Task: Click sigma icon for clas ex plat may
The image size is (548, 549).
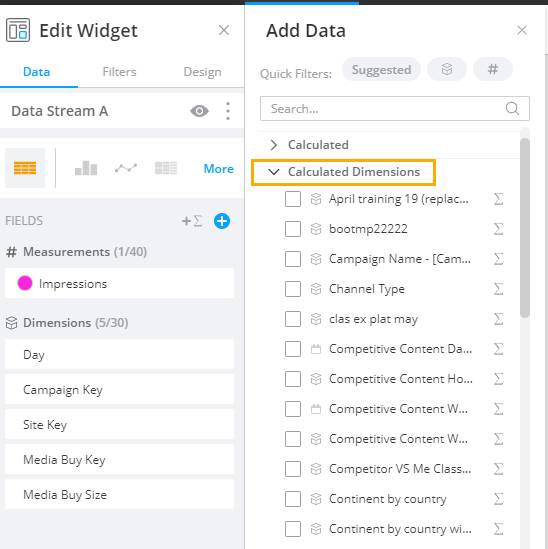Action: (498, 319)
